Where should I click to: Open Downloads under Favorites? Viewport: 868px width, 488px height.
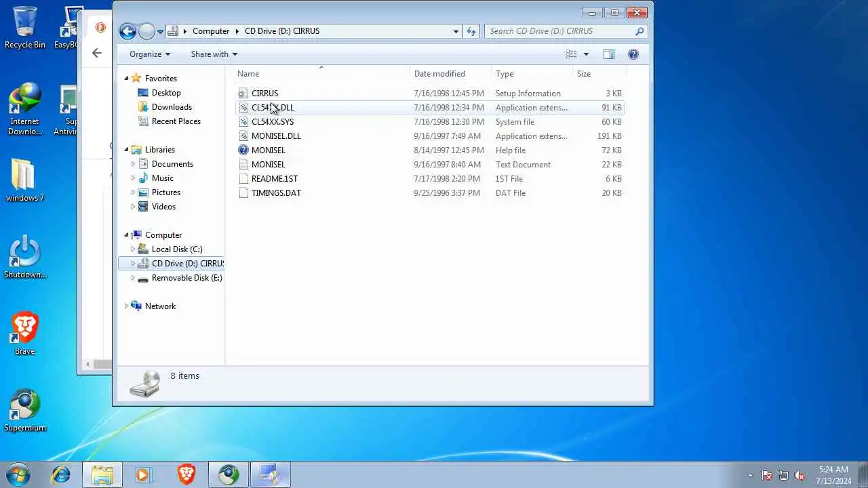172,107
